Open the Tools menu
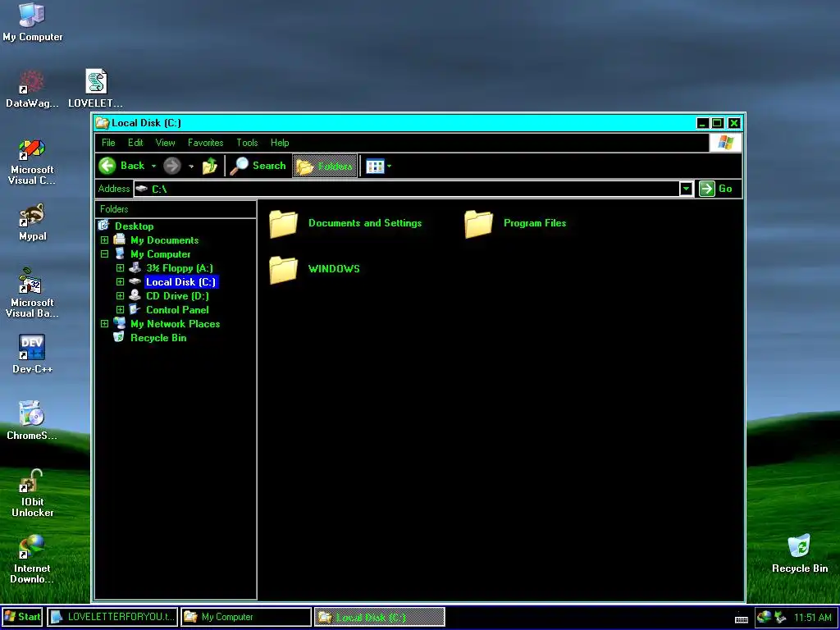 [x=247, y=143]
